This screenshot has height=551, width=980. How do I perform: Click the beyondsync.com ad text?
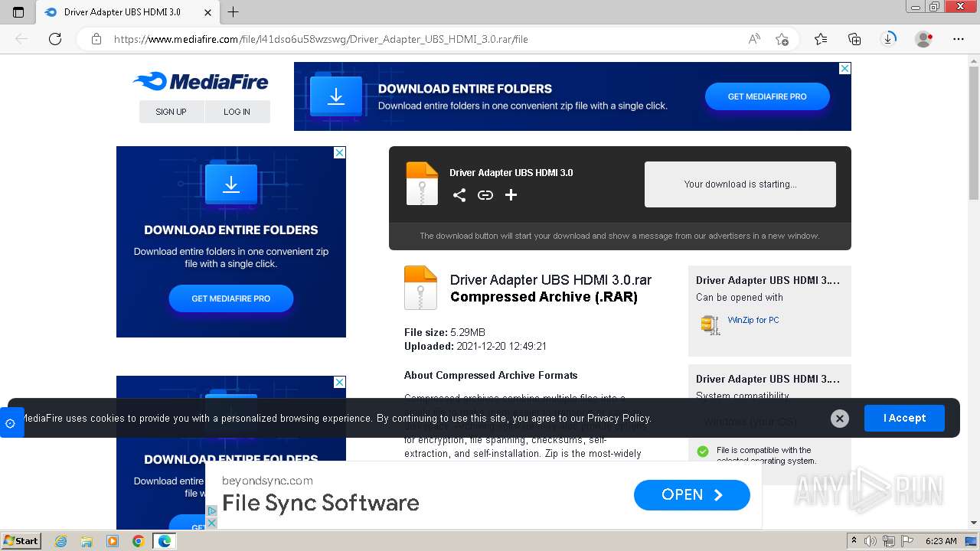[x=267, y=481]
